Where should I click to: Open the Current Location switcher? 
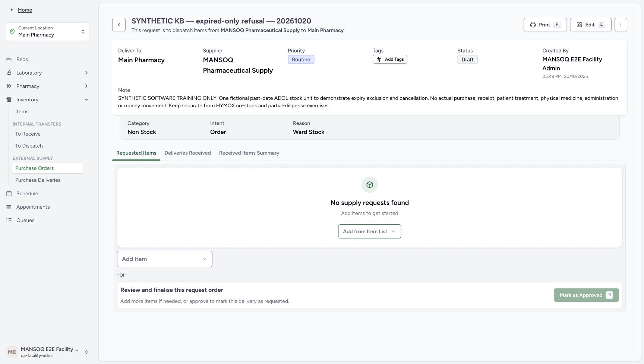pyautogui.click(x=48, y=32)
